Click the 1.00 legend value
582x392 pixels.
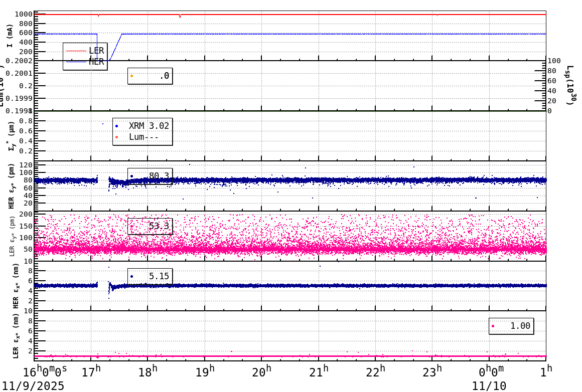coord(520,326)
